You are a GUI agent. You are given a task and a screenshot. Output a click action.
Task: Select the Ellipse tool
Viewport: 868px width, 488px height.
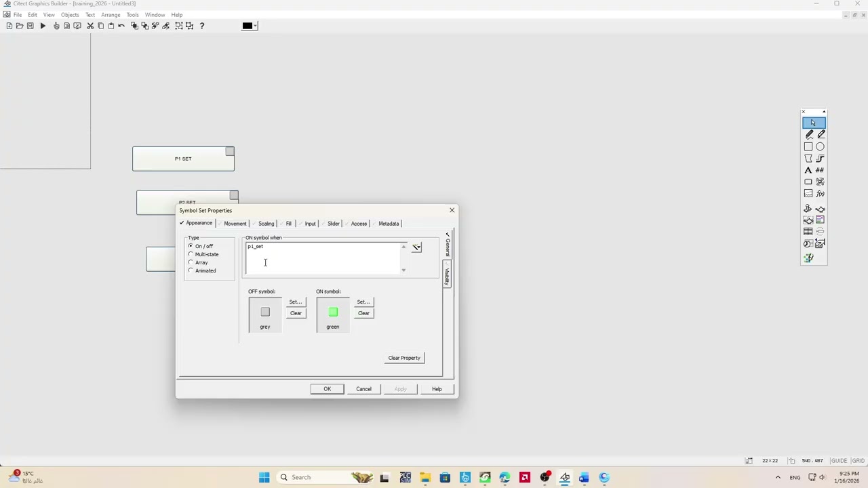click(821, 146)
